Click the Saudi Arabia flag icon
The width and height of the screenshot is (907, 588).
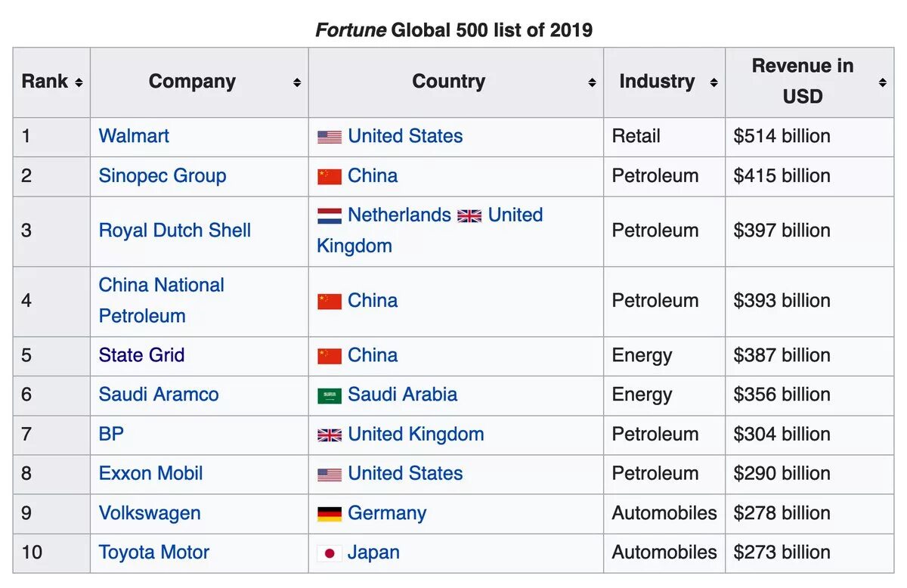pyautogui.click(x=330, y=395)
